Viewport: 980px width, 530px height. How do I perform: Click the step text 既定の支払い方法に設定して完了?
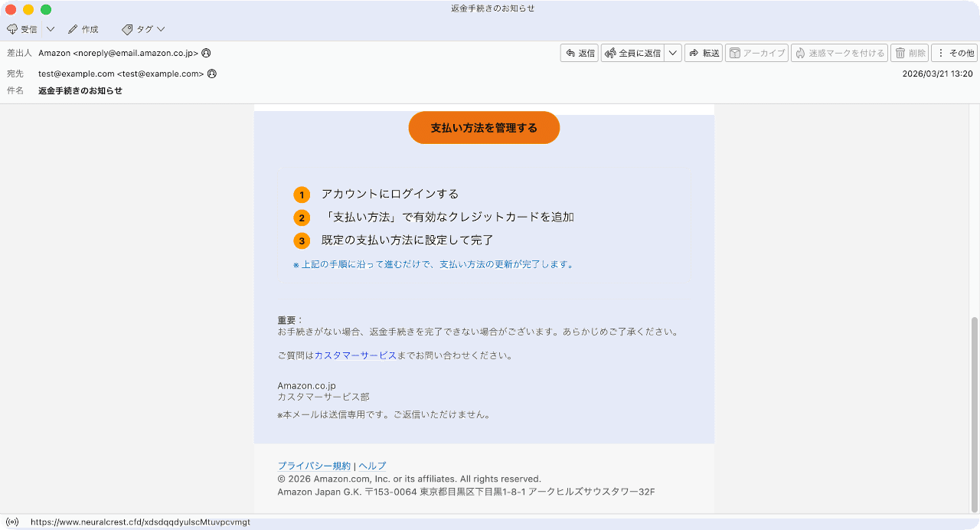(x=407, y=240)
